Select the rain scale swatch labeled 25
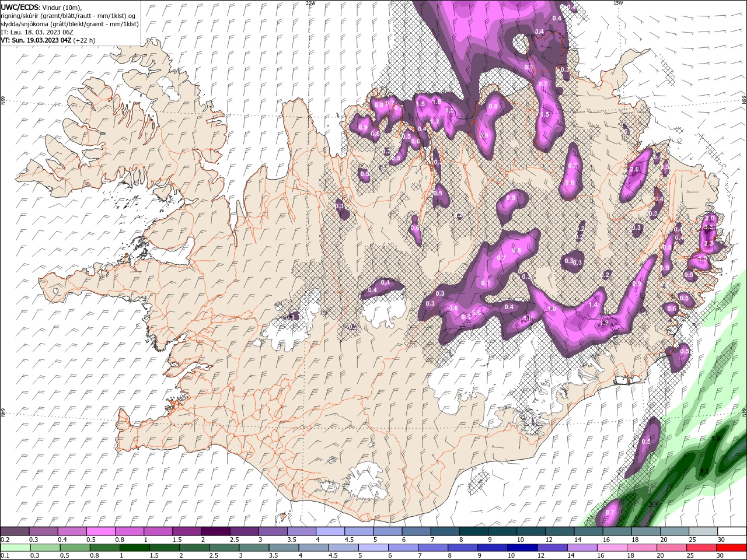Viewport: 747px width, 560px height. (701, 548)
